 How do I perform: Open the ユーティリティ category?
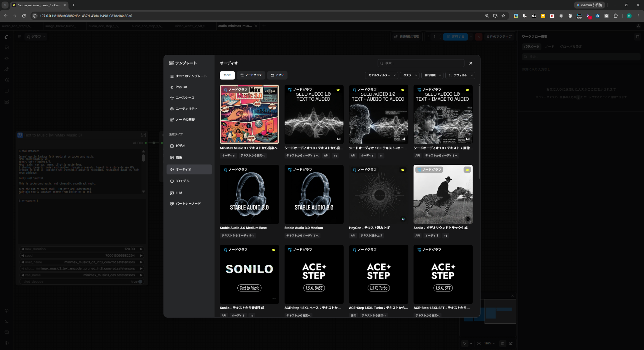[189, 109]
